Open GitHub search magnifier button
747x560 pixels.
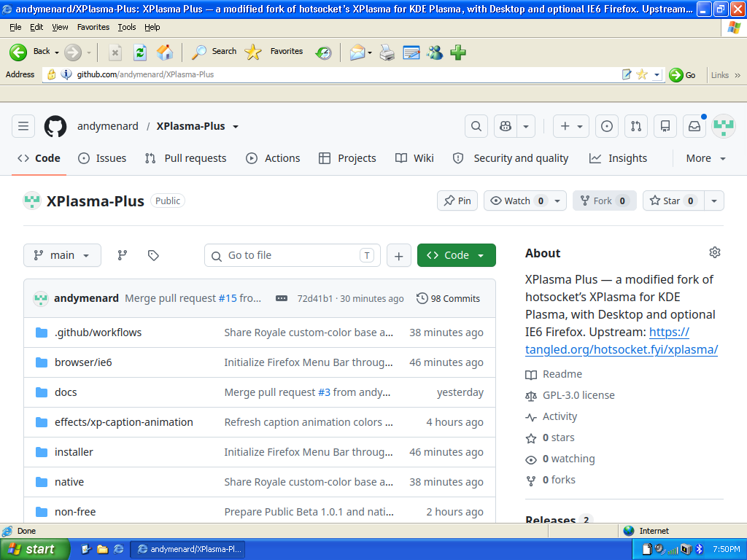tap(476, 126)
